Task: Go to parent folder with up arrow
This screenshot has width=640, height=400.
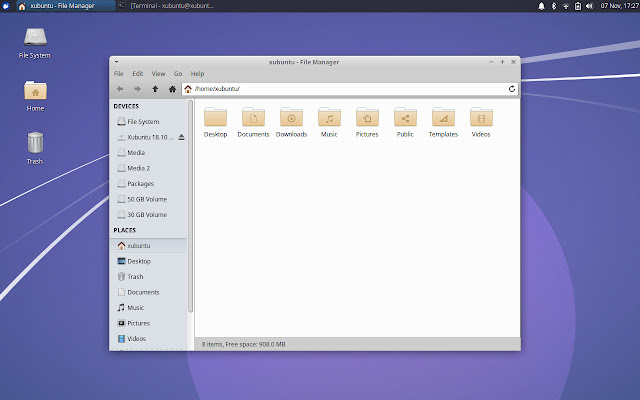Action: 155,89
